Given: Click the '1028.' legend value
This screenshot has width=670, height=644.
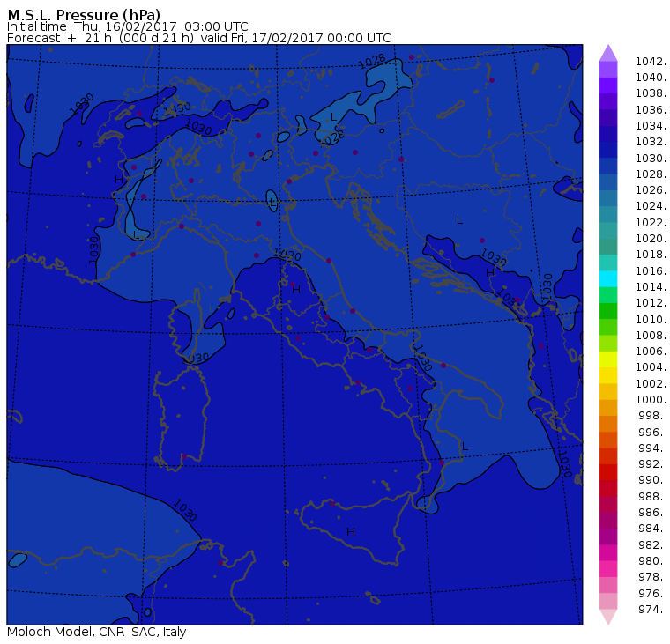Looking at the screenshot, I should [x=651, y=174].
